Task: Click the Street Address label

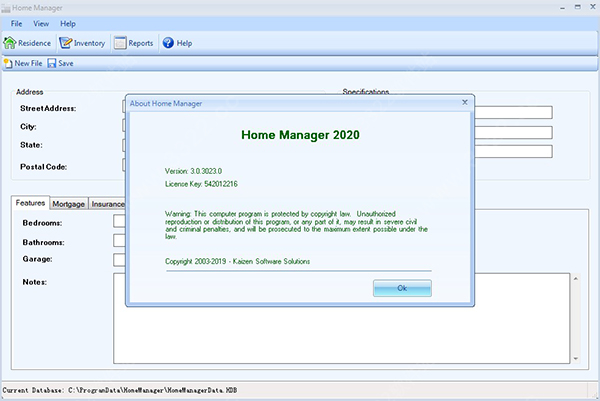Action: [x=48, y=108]
